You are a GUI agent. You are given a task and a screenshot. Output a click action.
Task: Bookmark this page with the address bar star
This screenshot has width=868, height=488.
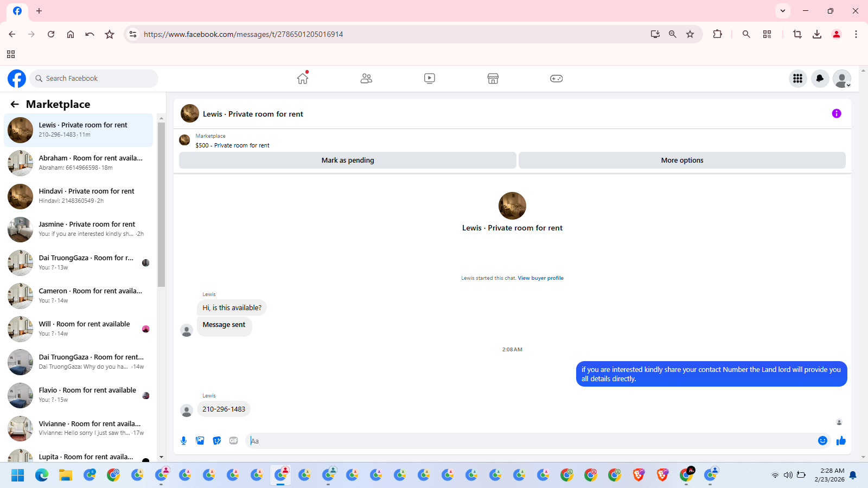click(x=690, y=34)
